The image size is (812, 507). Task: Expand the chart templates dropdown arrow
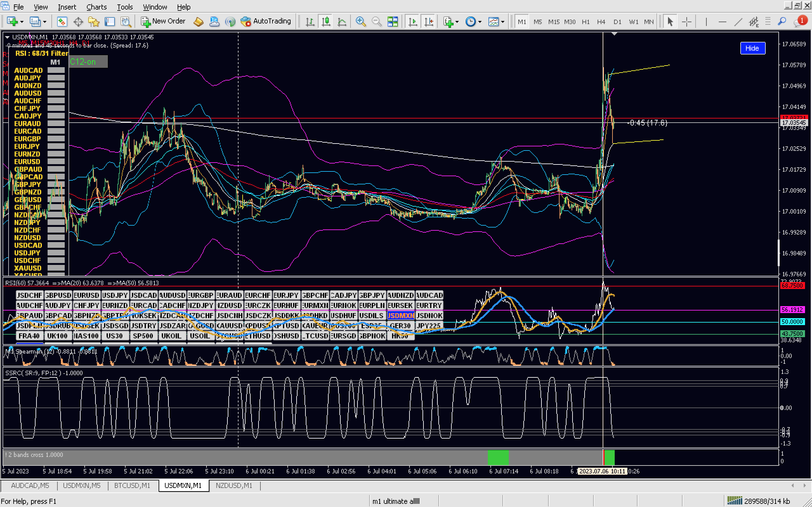pyautogui.click(x=503, y=22)
